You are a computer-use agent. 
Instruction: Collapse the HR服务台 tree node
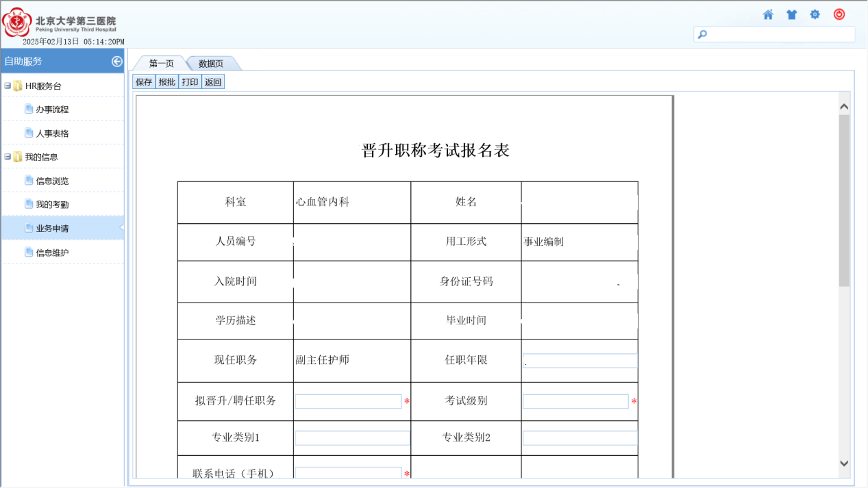coord(8,86)
